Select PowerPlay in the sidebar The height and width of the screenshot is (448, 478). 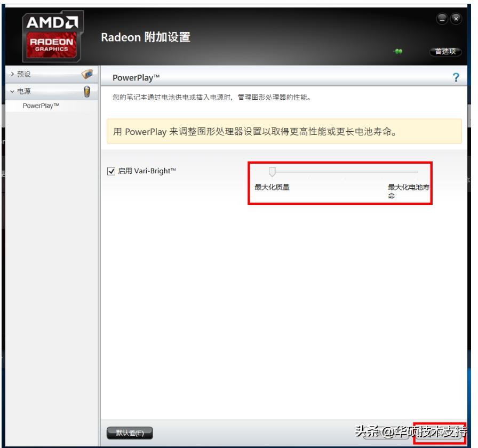(x=41, y=106)
